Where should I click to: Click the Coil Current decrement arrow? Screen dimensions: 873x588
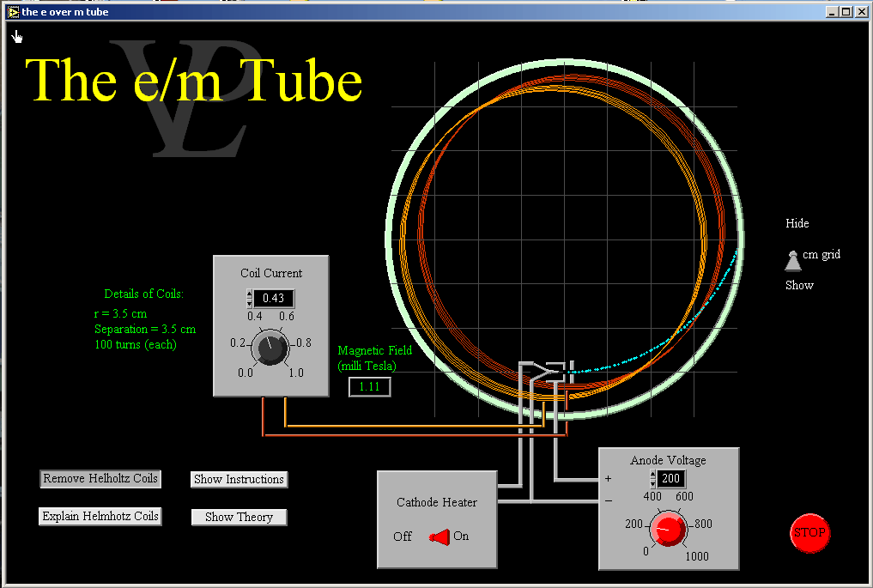249,303
